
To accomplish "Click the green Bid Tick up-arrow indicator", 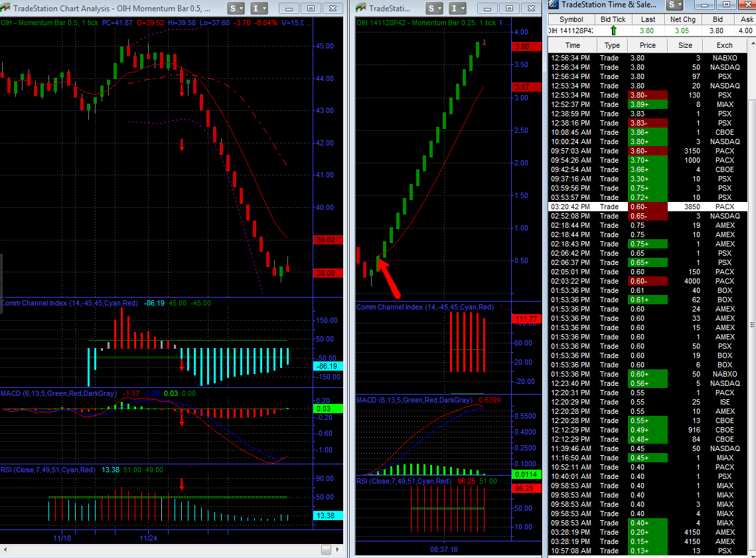I will [x=613, y=31].
